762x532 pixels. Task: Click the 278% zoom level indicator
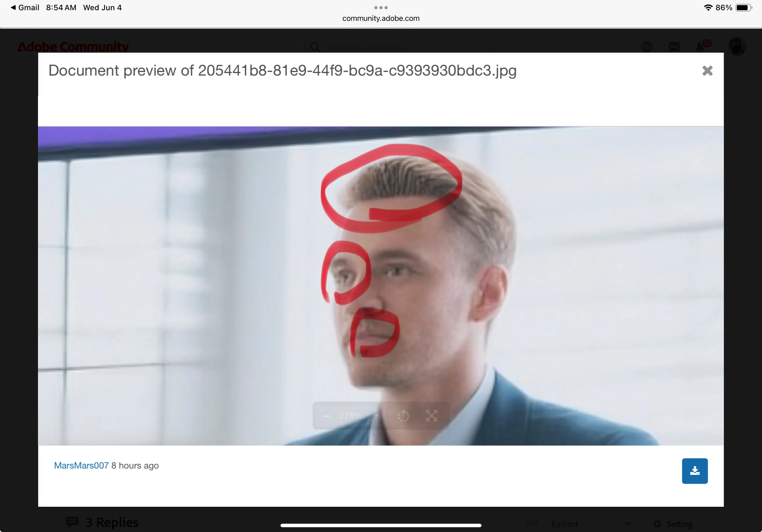pyautogui.click(x=350, y=416)
